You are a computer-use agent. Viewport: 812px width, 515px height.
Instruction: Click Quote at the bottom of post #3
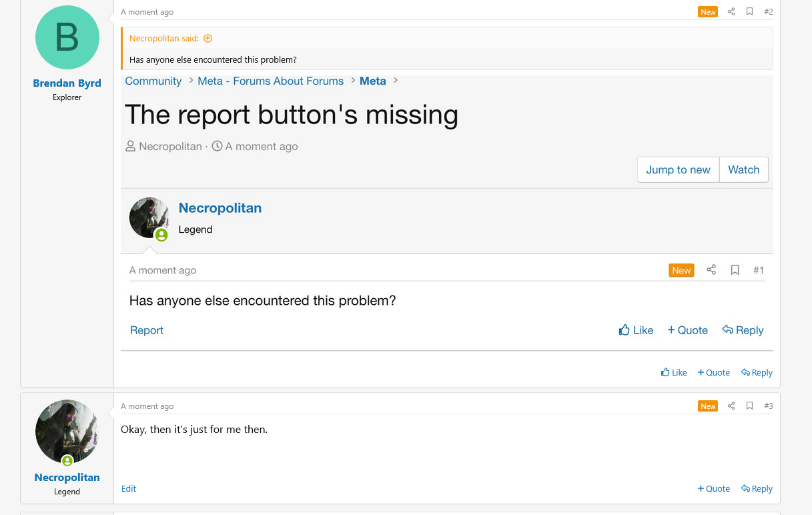(713, 489)
